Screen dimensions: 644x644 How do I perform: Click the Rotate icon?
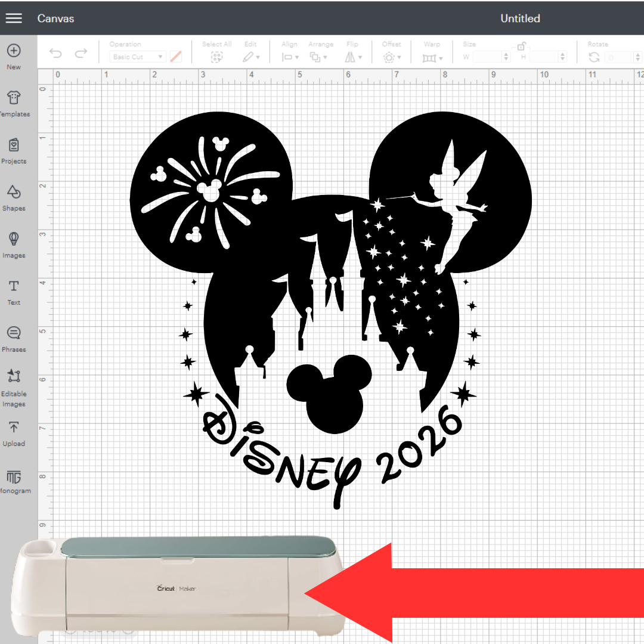pyautogui.click(x=594, y=57)
